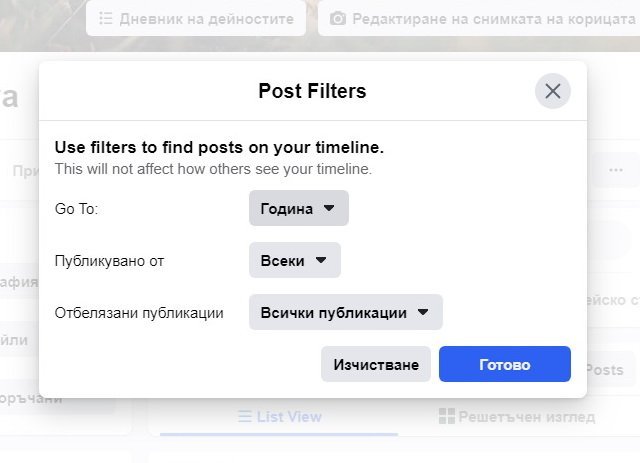
Task: Close the Post Filters dialog
Action: tap(552, 92)
